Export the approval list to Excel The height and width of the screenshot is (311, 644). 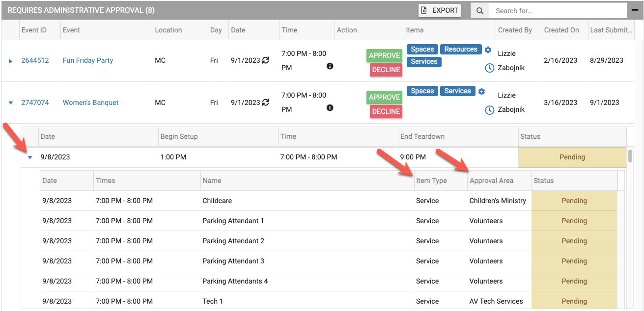click(440, 10)
